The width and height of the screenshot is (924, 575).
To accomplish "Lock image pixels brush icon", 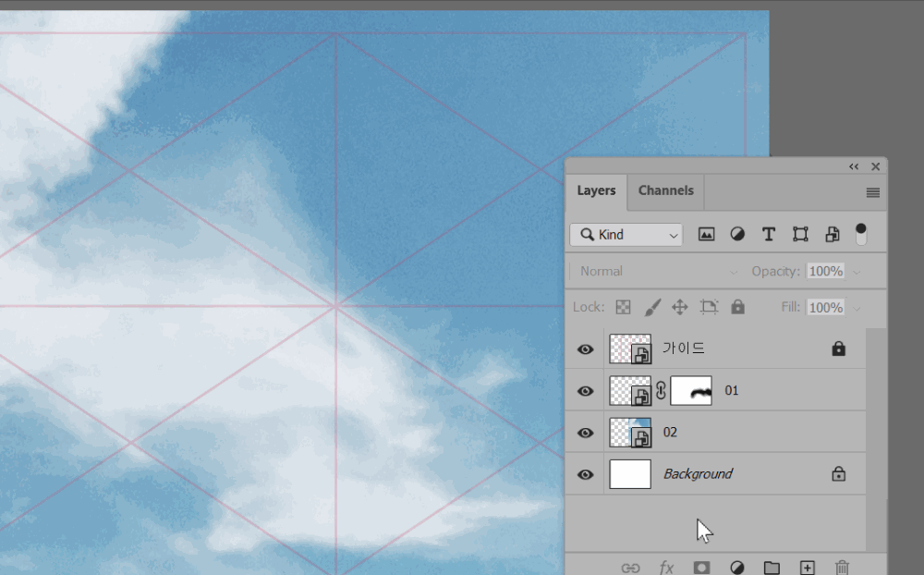I will pos(651,307).
